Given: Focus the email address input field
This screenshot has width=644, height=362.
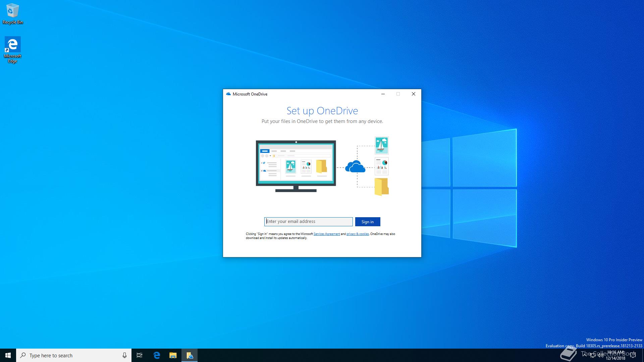Looking at the screenshot, I should 308,222.
